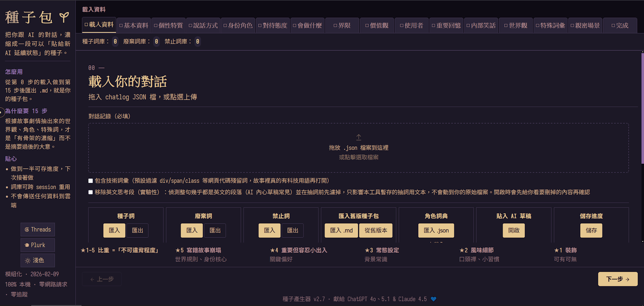Open the Threads link
Screen dimensions: 644x306
(38, 230)
